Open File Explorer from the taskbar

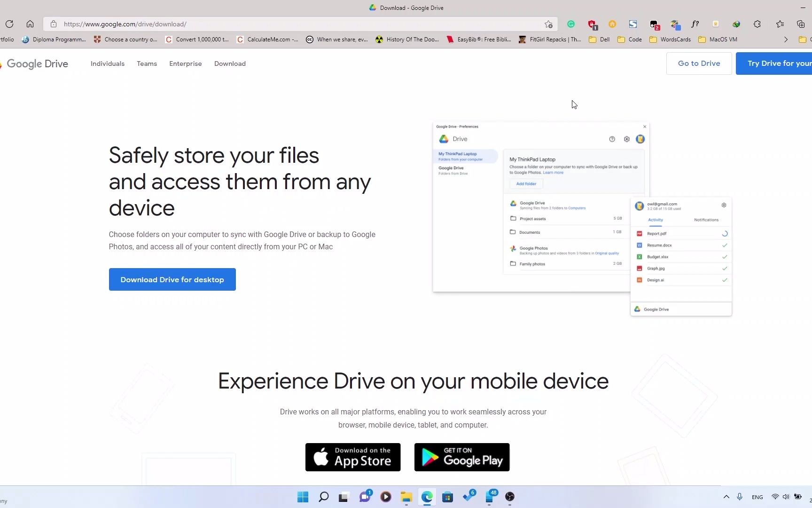coord(406,497)
